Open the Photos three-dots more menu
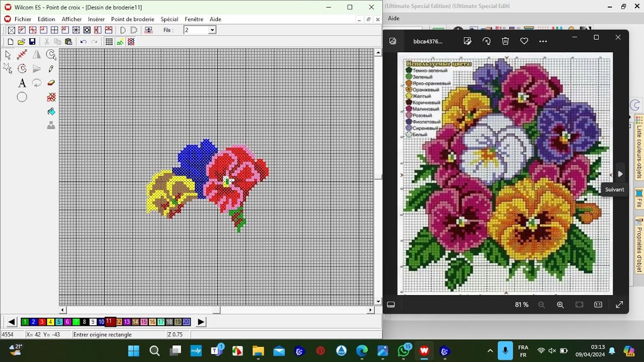This screenshot has width=644, height=362. click(x=543, y=41)
